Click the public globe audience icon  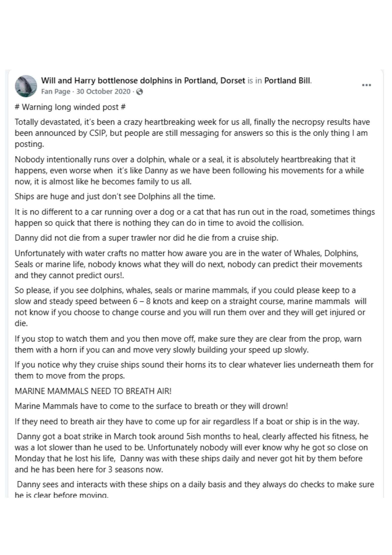coord(140,92)
